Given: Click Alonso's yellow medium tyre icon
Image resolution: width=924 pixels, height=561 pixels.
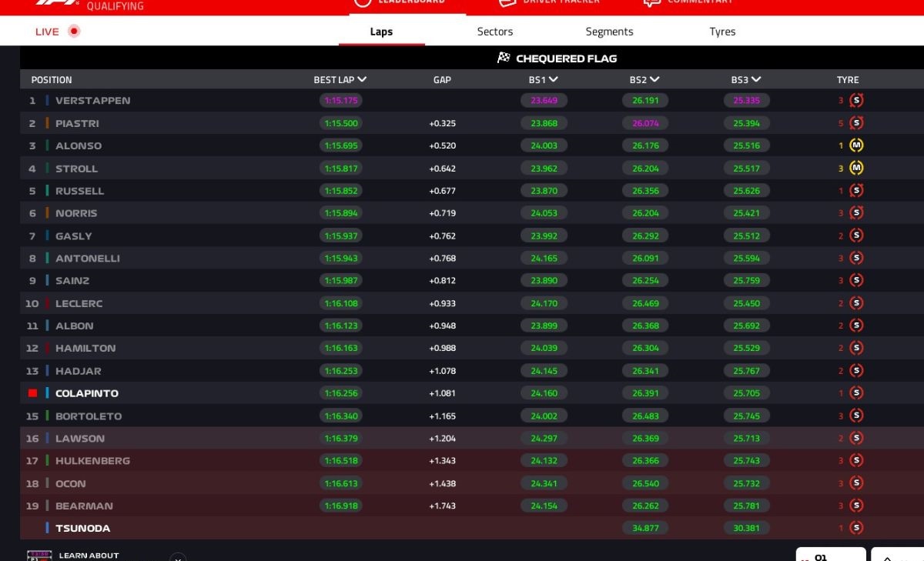Looking at the screenshot, I should click(855, 145).
